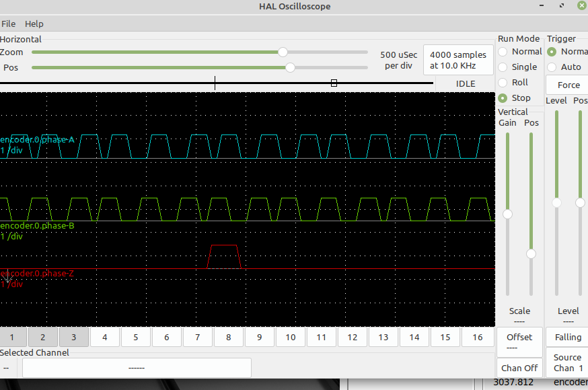
Task: Click the horizontal Zoom slider handle
Action: point(283,52)
